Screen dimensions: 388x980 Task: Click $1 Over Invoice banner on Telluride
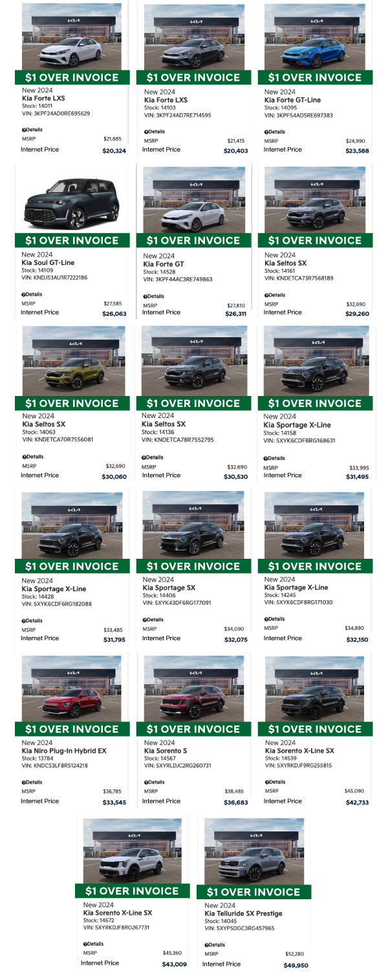point(253,891)
